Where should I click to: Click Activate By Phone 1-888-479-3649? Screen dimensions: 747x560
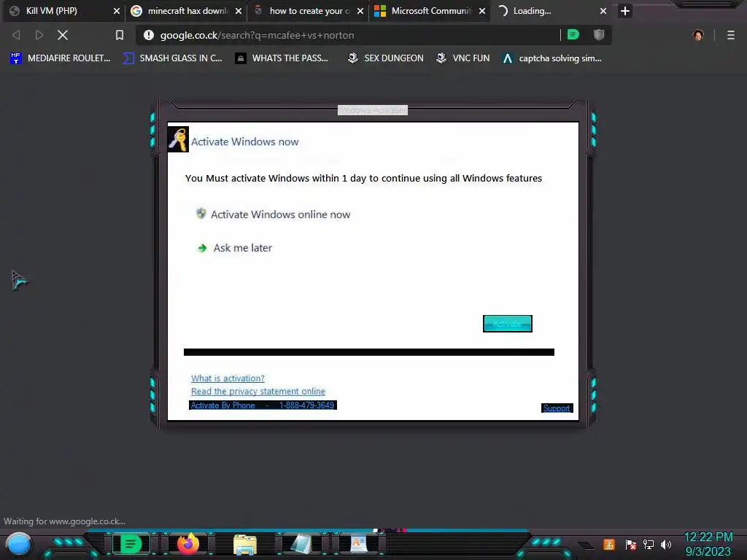263,405
